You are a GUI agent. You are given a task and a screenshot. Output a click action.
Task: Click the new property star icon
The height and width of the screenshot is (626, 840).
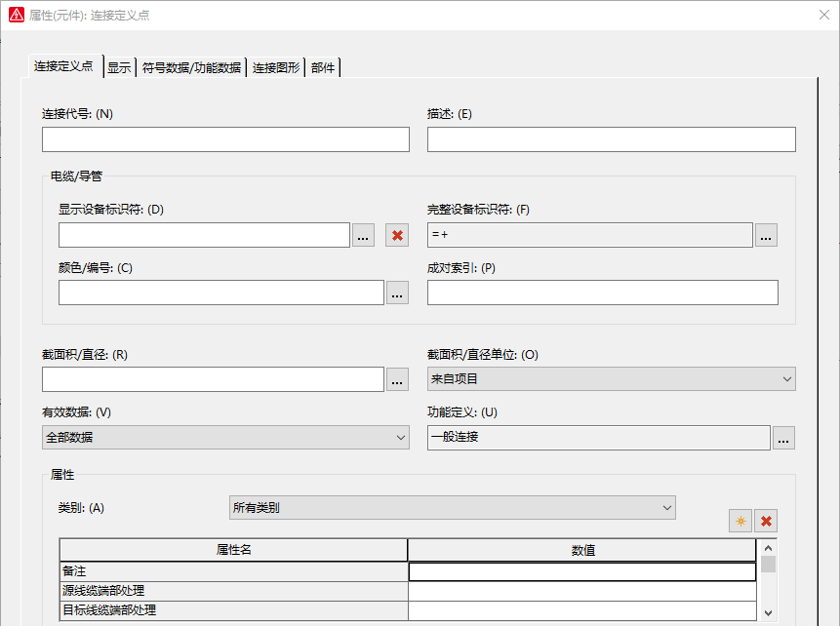[740, 522]
